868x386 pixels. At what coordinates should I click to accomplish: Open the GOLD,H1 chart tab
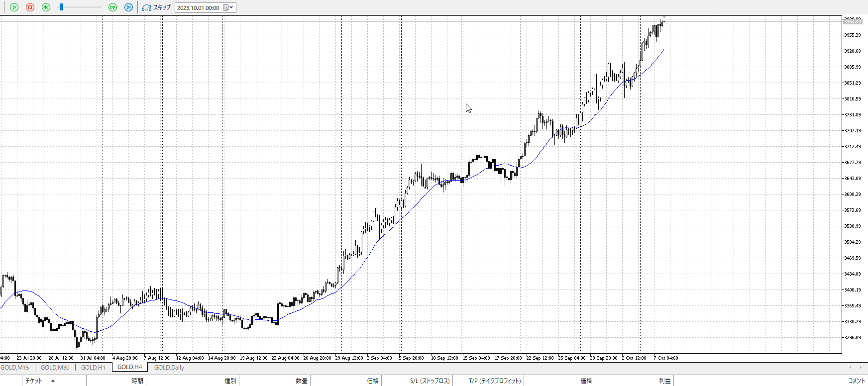pyautogui.click(x=93, y=368)
